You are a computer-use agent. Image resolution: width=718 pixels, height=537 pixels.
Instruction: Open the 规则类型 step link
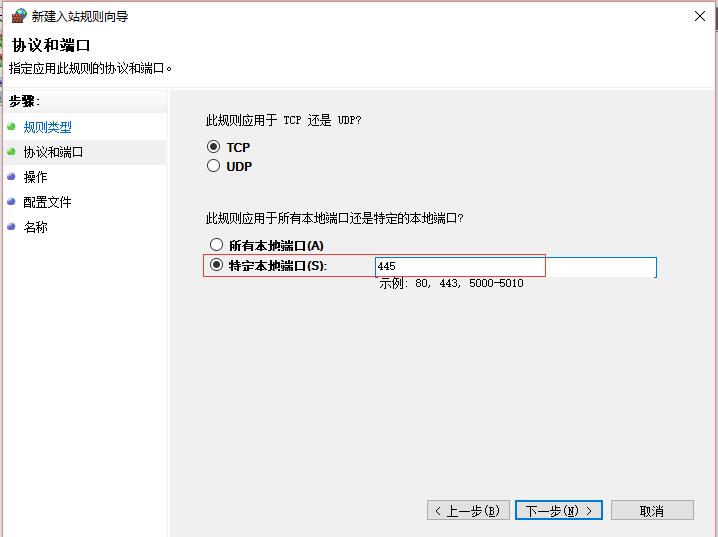[x=48, y=127]
